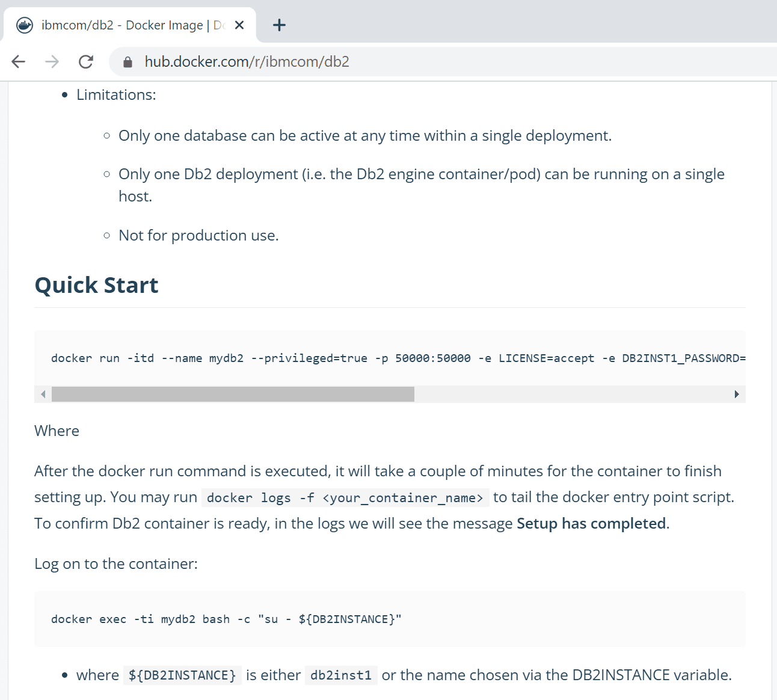Click the db2inst1 inline code text
Screen dimensions: 777x700
[341, 675]
